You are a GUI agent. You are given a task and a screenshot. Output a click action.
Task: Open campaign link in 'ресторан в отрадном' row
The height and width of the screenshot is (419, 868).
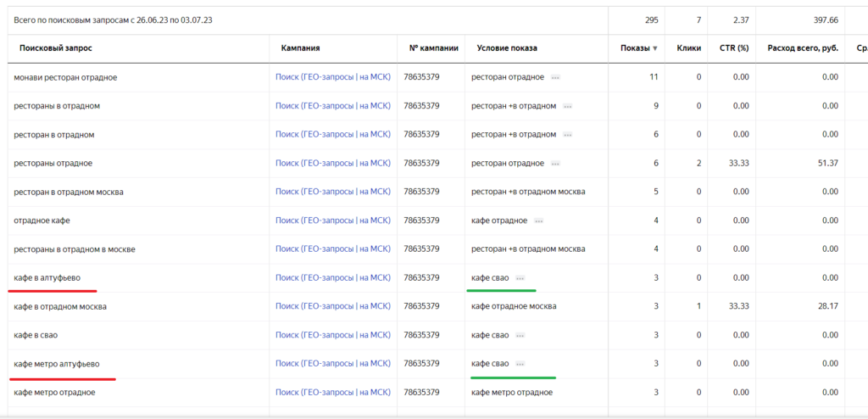[332, 135]
